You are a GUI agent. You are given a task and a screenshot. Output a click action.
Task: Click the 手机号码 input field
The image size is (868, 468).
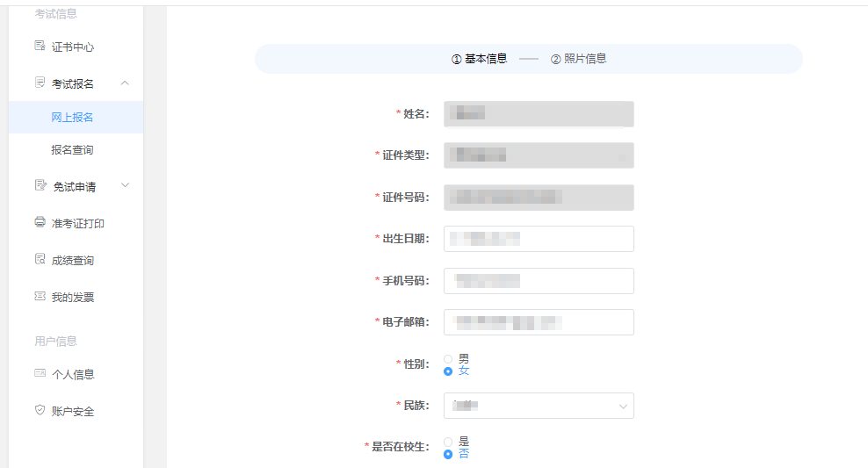tap(539, 281)
